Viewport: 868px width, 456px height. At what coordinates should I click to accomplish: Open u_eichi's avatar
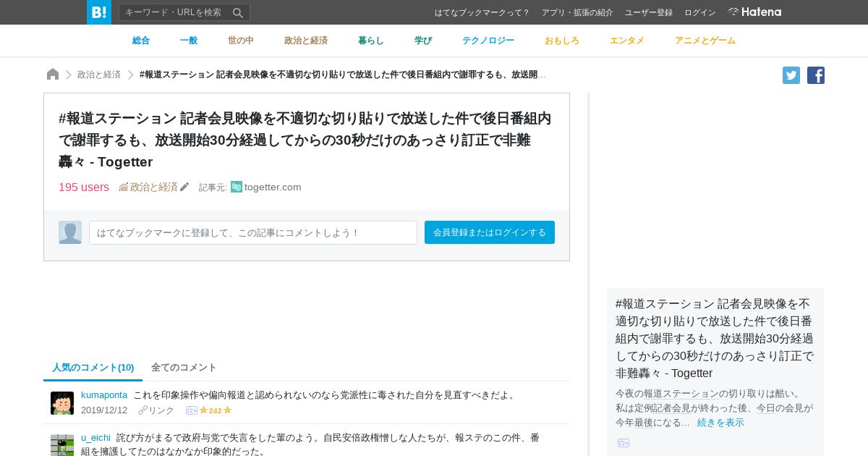(x=62, y=445)
